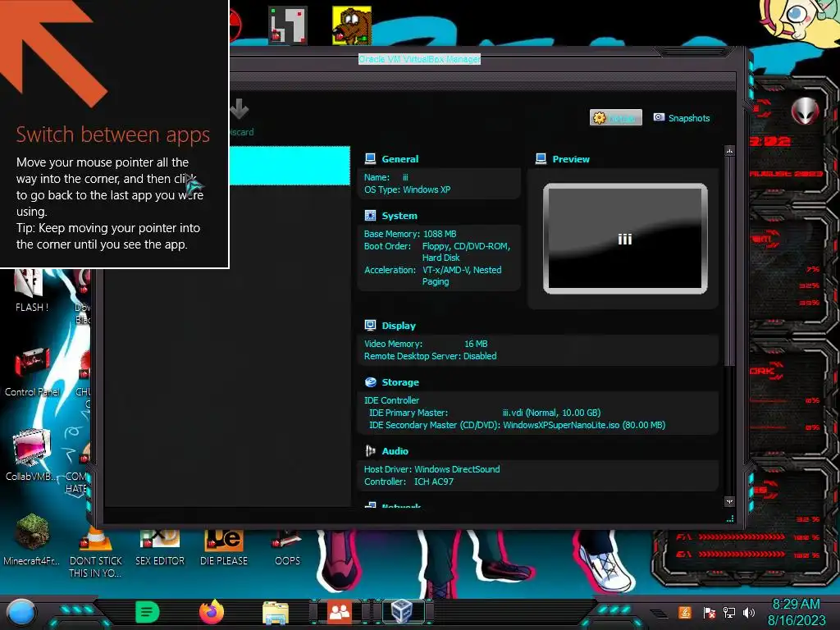Image resolution: width=840 pixels, height=630 pixels.
Task: Click the 'OS Type: Windows XP' text
Action: pyautogui.click(x=407, y=189)
